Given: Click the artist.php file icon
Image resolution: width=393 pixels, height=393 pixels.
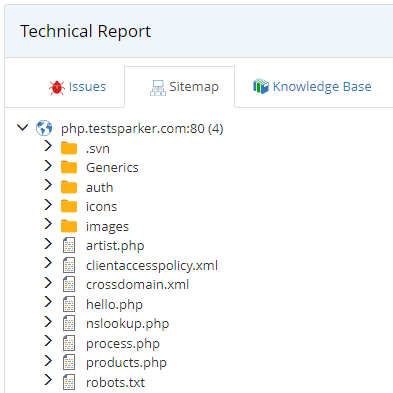Looking at the screenshot, I should coord(69,246).
